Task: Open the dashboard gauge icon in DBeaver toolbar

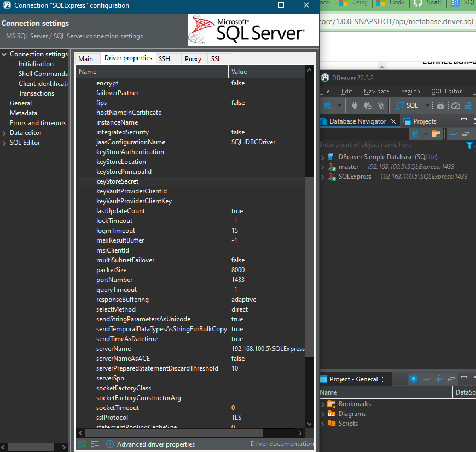Action: coord(456,105)
